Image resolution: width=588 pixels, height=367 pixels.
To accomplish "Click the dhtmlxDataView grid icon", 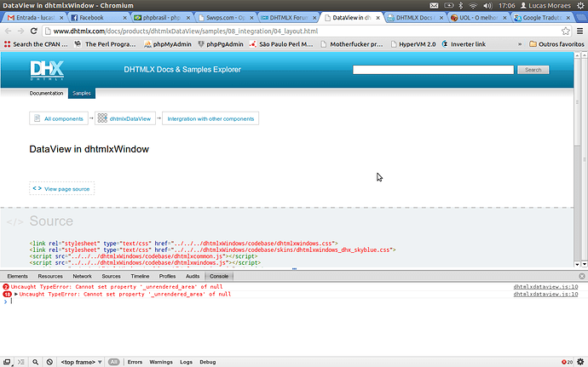I will click(x=102, y=118).
